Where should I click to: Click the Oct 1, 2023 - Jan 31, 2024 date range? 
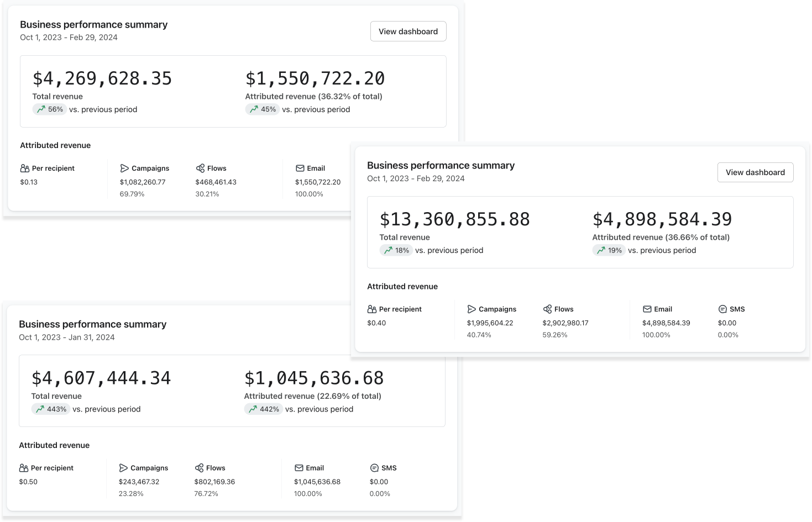pos(67,338)
